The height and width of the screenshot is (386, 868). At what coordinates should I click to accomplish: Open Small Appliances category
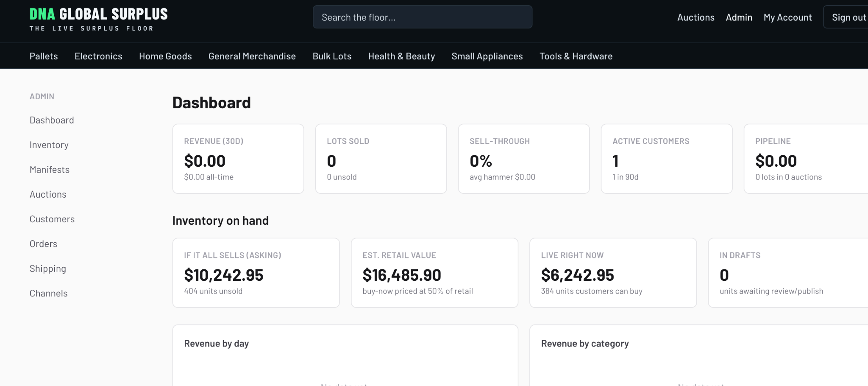click(487, 56)
